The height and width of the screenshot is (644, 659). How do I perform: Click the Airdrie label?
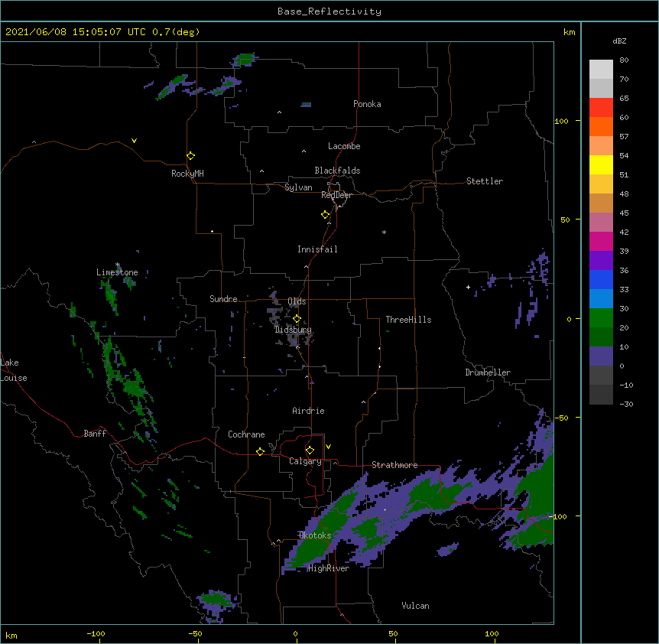coord(308,411)
